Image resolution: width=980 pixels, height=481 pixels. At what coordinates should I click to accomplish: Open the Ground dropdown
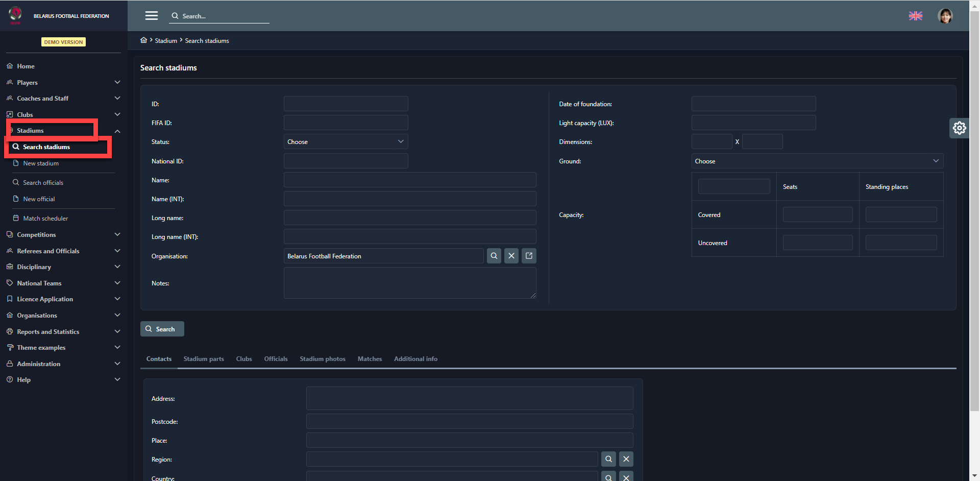tap(817, 161)
